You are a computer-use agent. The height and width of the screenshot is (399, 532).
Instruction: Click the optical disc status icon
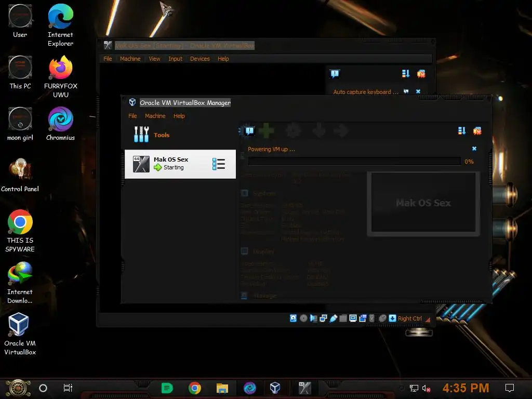pyautogui.click(x=303, y=318)
